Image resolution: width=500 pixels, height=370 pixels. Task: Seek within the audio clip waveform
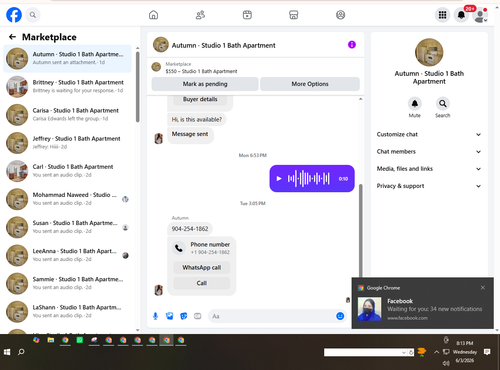point(309,179)
